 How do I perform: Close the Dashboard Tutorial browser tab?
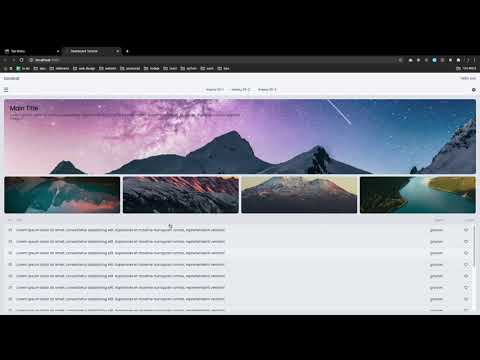(118, 51)
